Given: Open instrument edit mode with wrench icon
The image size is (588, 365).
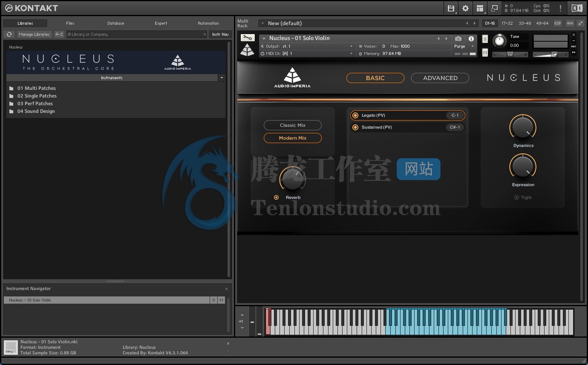Looking at the screenshot, I should 248,38.
